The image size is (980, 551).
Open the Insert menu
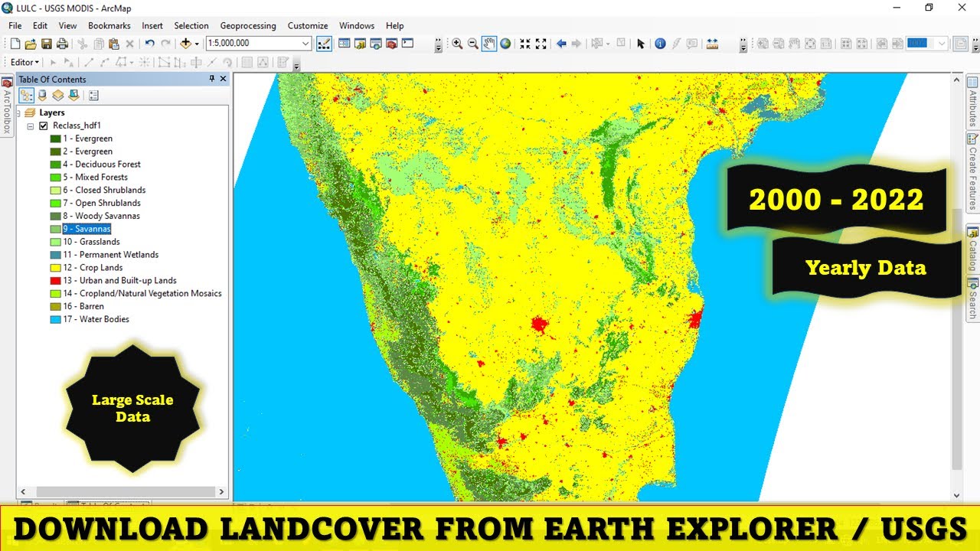tap(152, 25)
